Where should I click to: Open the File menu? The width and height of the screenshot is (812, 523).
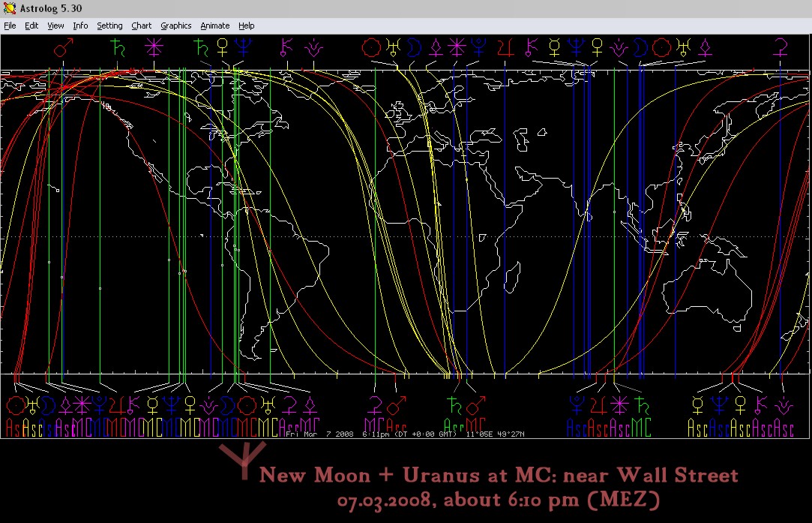(10, 26)
